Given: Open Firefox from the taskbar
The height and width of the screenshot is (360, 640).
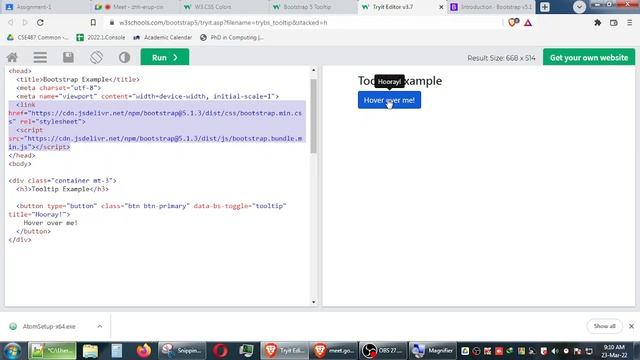Looking at the screenshot, I should (143, 351).
